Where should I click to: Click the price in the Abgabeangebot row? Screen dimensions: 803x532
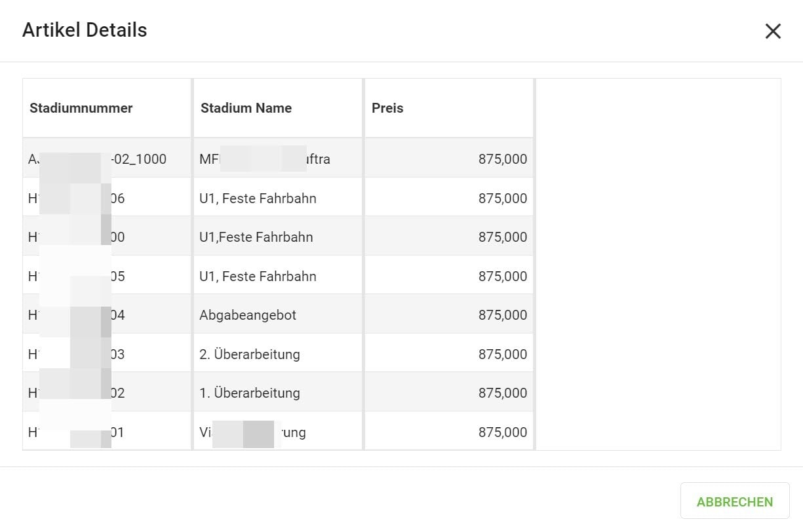[502, 315]
